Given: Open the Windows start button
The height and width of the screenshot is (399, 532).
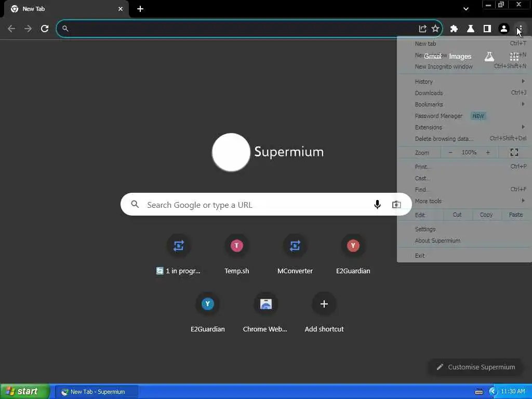Looking at the screenshot, I should (24, 392).
